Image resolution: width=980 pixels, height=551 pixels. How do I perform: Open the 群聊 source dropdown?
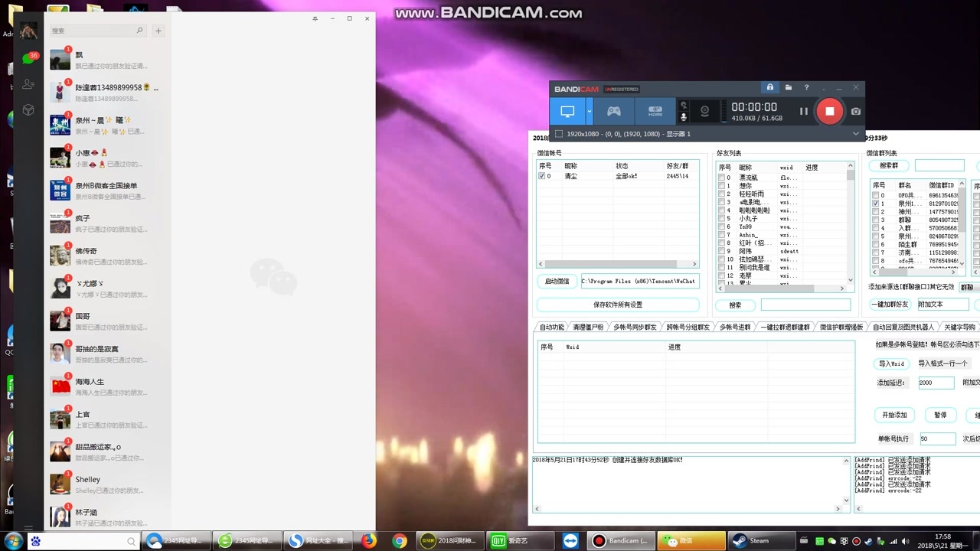coord(969,287)
